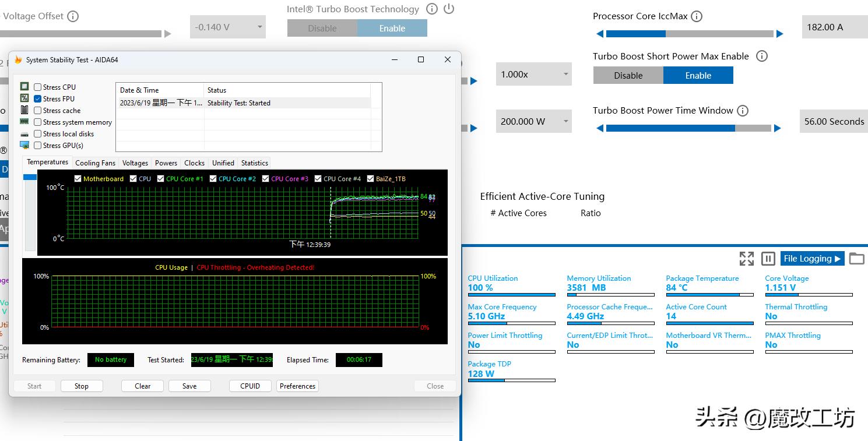
Task: Click the Turbo Boost Power Time Window info icon
Action: (742, 111)
